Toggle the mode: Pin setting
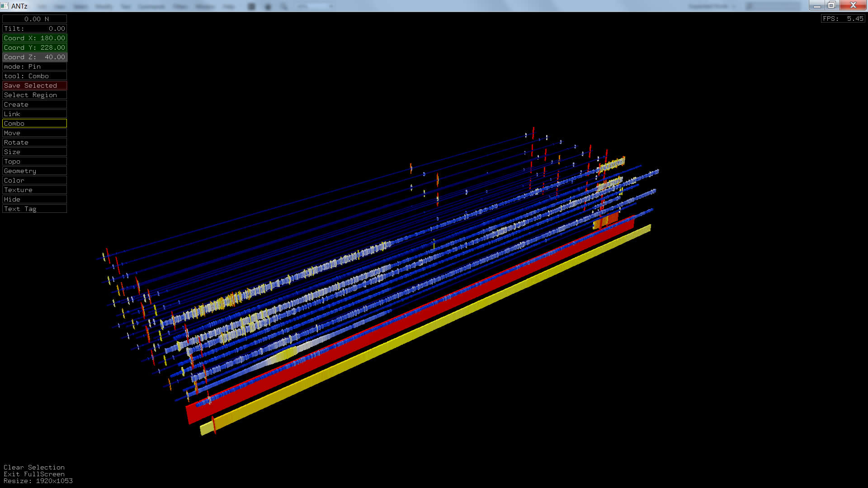The width and height of the screenshot is (868, 488). click(x=34, y=66)
